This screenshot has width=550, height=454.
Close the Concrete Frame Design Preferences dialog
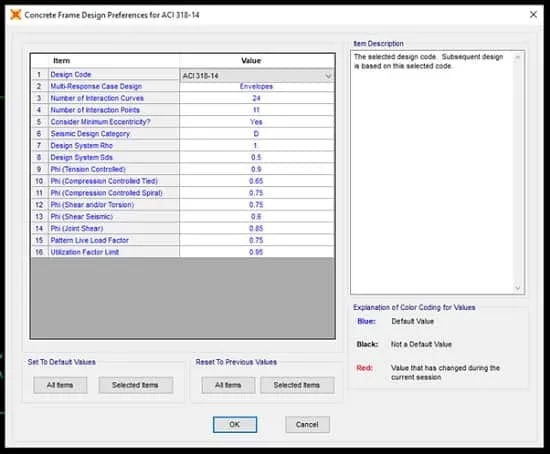click(x=533, y=15)
